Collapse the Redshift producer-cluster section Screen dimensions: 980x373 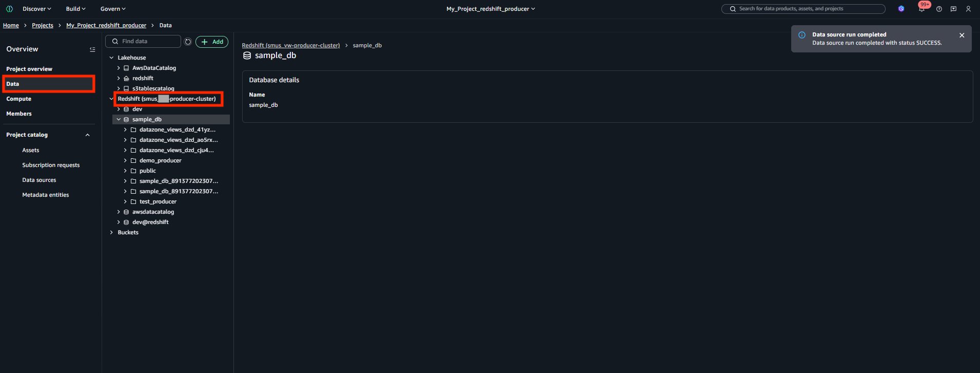[x=111, y=99]
